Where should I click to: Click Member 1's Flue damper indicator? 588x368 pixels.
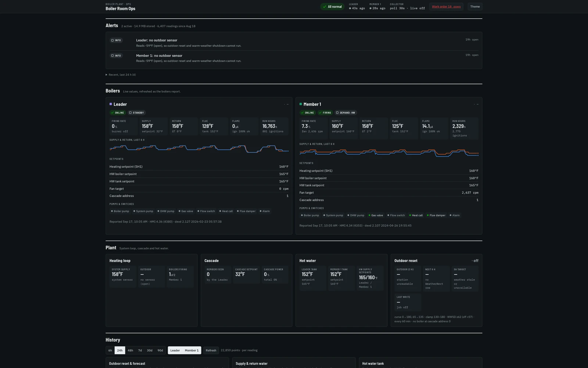(x=436, y=215)
